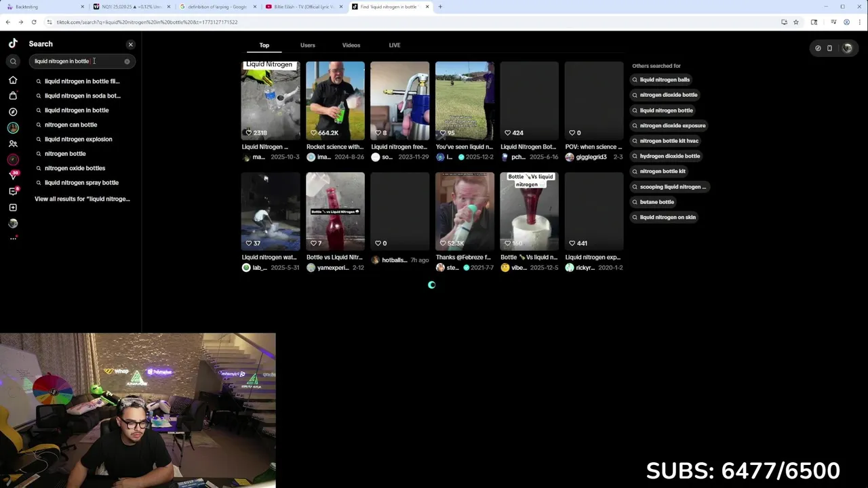
Task: Open the NQ1! browser tab
Action: [130, 7]
